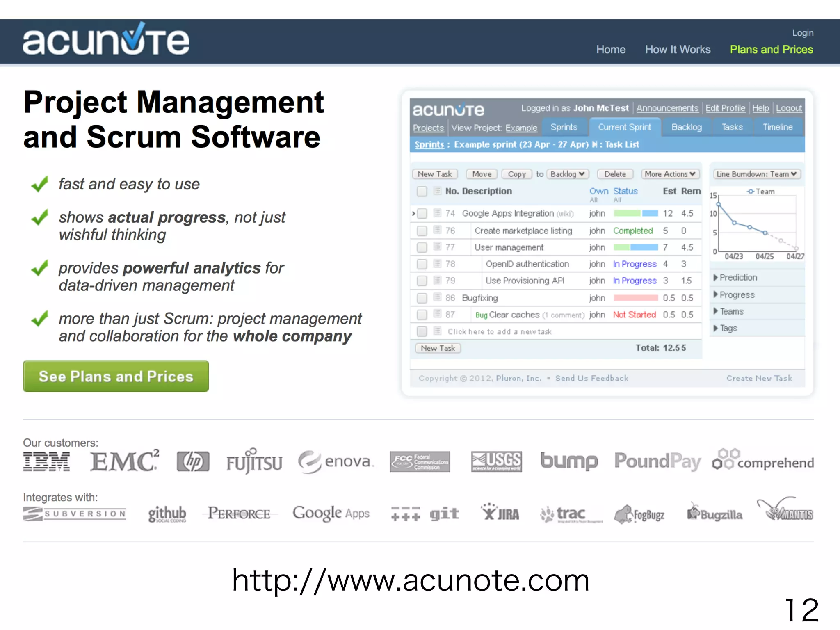Click the enova customer logo
The image size is (840, 630).
336,462
